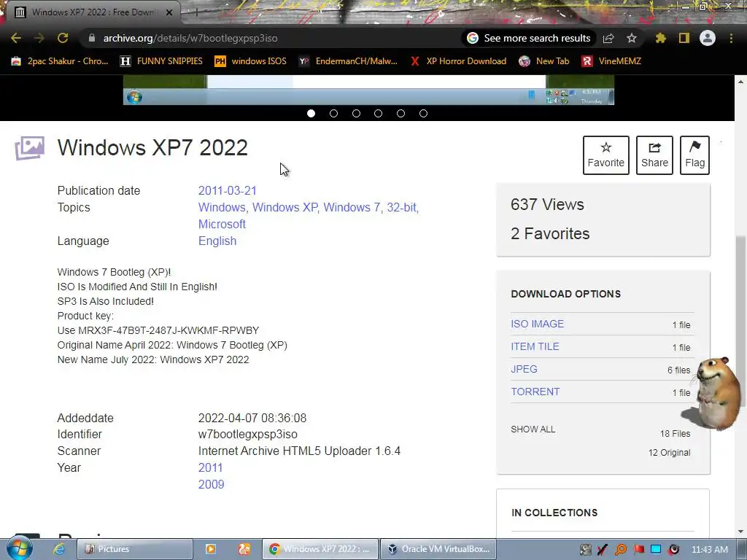
Task: Flag this item with Flag button
Action: [x=694, y=155]
